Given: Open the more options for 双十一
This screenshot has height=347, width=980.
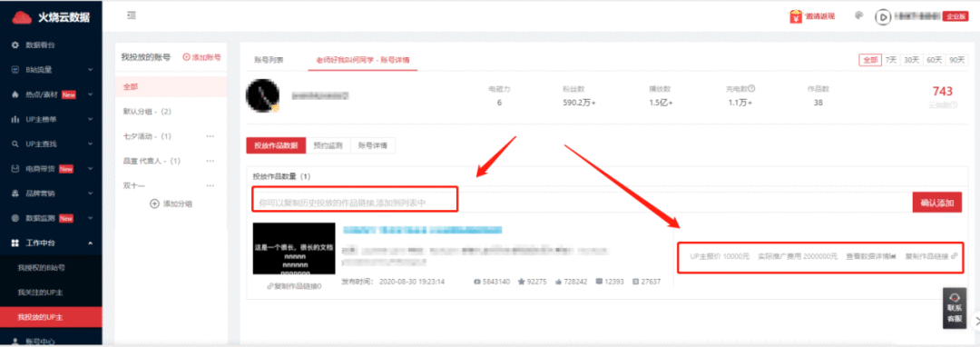Looking at the screenshot, I should 211,185.
